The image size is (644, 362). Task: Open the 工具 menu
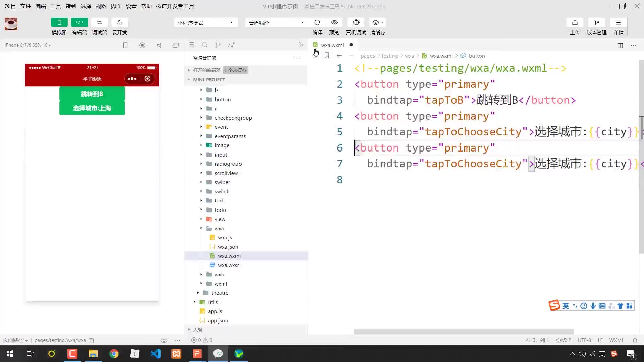click(56, 6)
